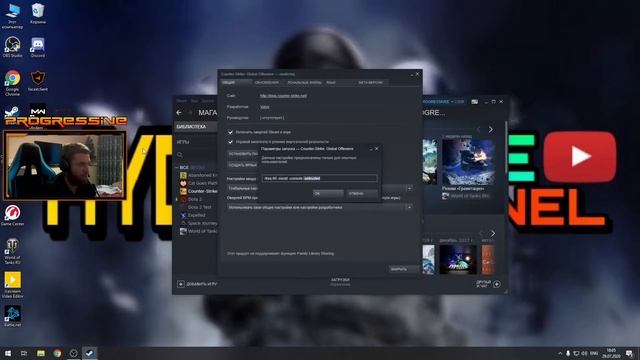Switch Steam to Big Picture mode
640x360 pixels.
point(474,102)
